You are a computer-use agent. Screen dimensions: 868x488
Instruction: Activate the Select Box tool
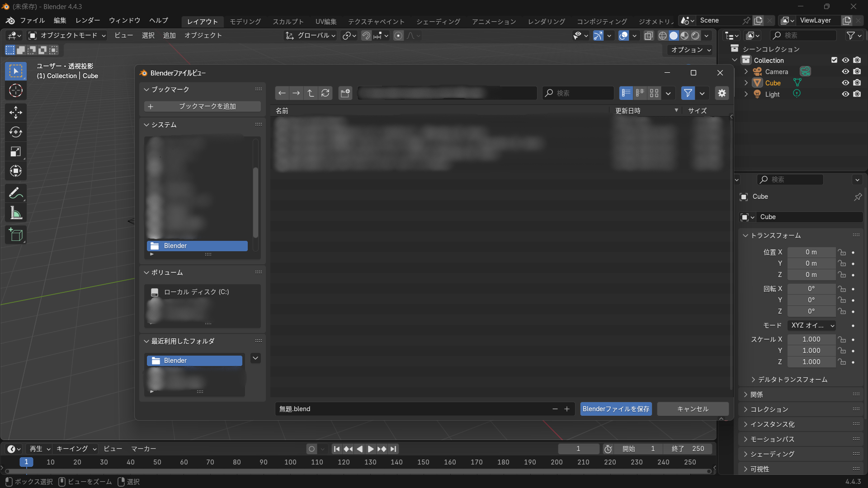coord(16,71)
